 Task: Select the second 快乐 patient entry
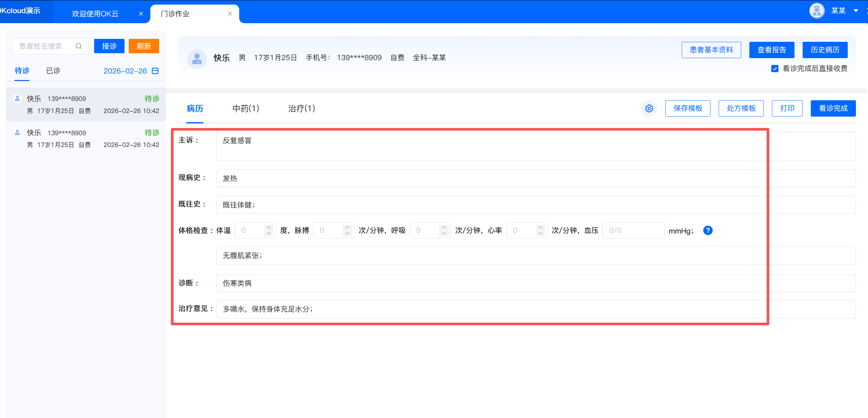tap(86, 138)
